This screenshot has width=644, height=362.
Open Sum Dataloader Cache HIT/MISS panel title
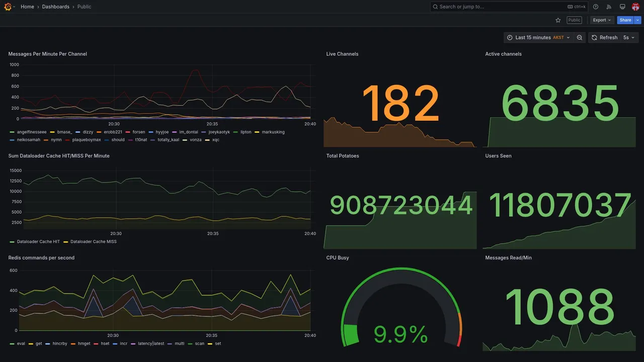[59, 156]
